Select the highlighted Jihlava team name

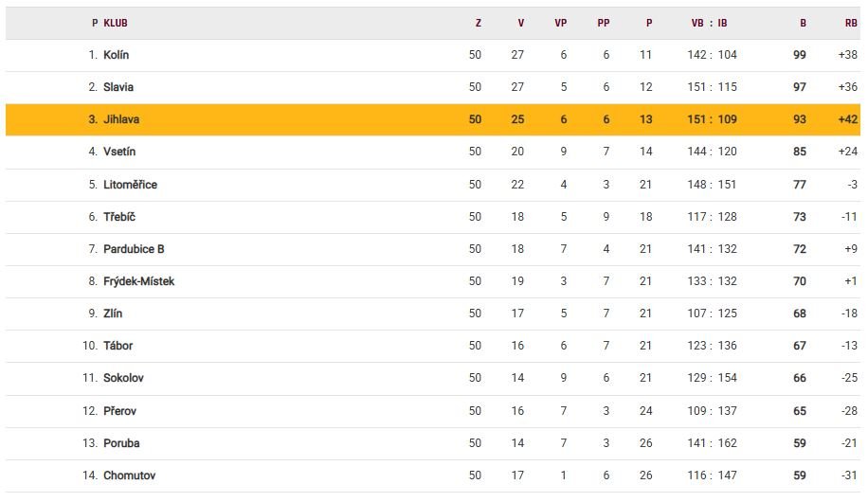pos(121,120)
